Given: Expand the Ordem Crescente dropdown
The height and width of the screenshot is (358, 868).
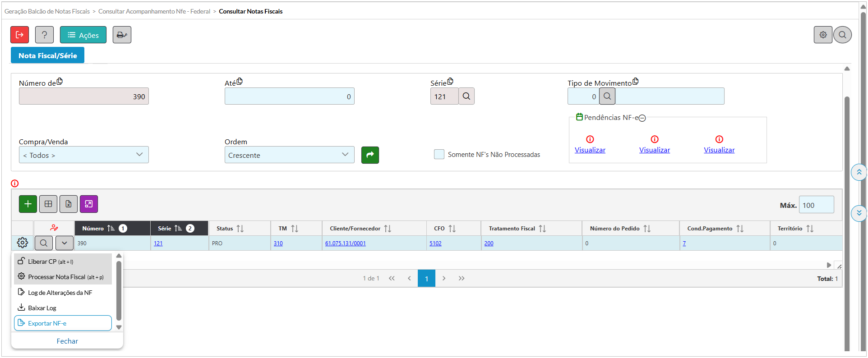Looking at the screenshot, I should pos(289,155).
